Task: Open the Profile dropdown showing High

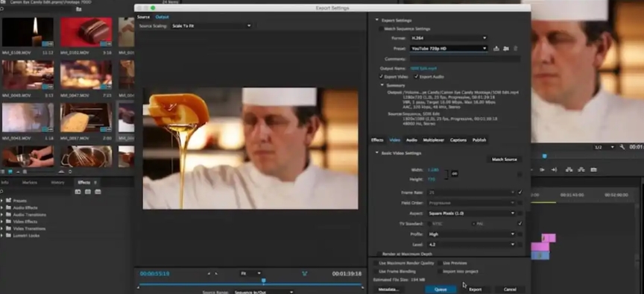Action: point(472,234)
